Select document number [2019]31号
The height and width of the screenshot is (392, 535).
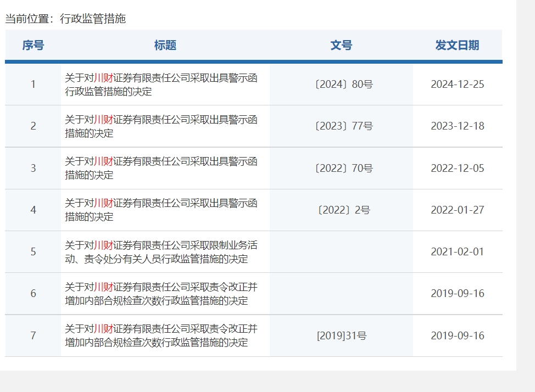342,335
